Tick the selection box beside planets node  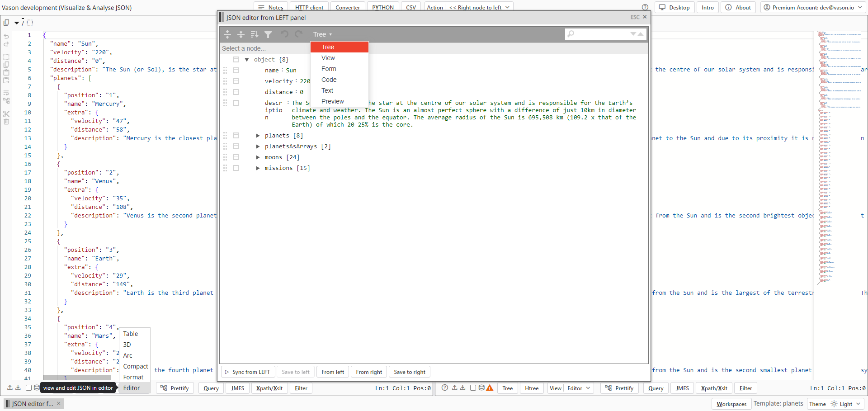236,135
